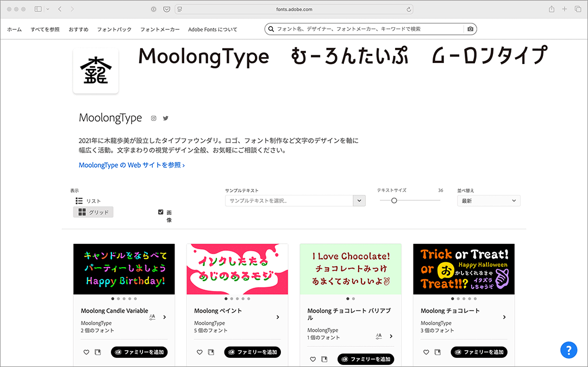Open MoolongType's Twitter icon link
Screen dimensions: 588x367
coord(166,118)
